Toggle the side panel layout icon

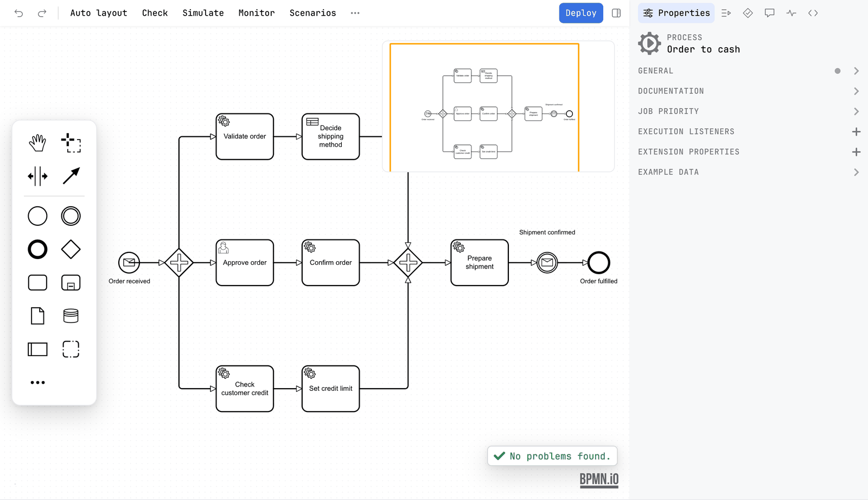point(616,13)
